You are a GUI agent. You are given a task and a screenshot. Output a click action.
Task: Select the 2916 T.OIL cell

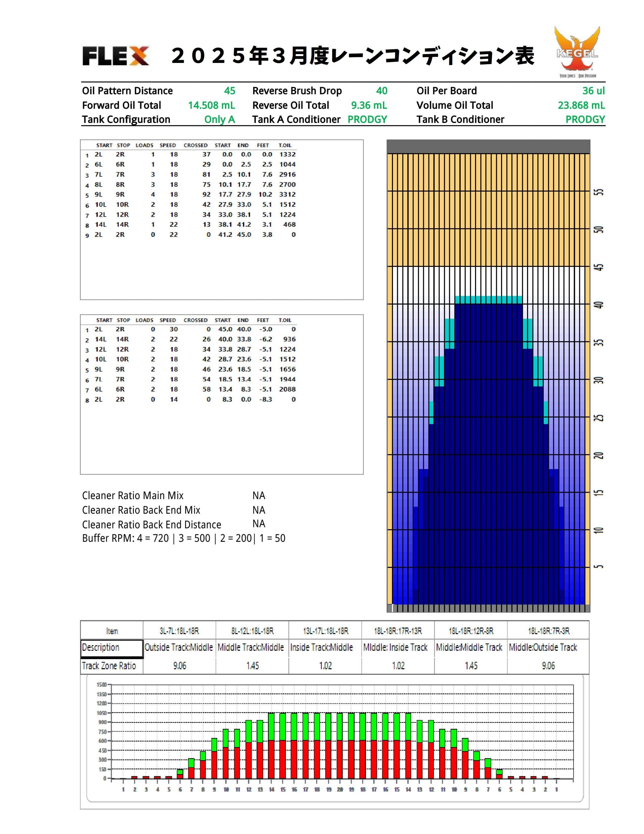pyautogui.click(x=287, y=175)
